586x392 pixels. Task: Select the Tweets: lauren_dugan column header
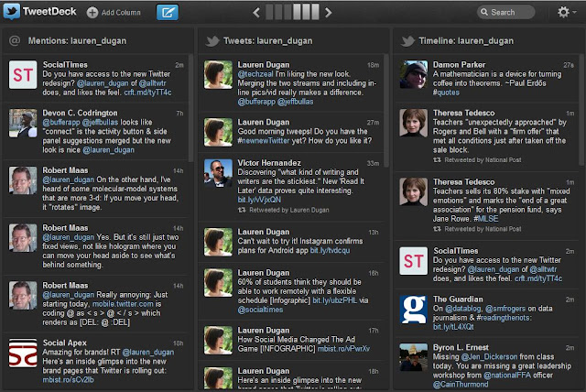(267, 40)
